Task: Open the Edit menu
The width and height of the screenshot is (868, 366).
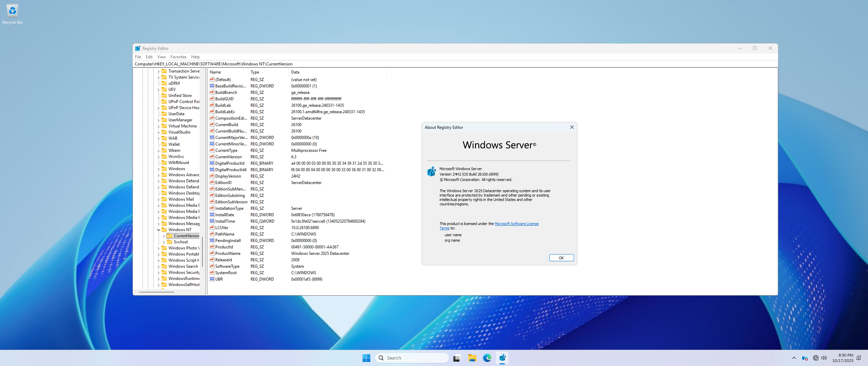Action: (x=149, y=57)
